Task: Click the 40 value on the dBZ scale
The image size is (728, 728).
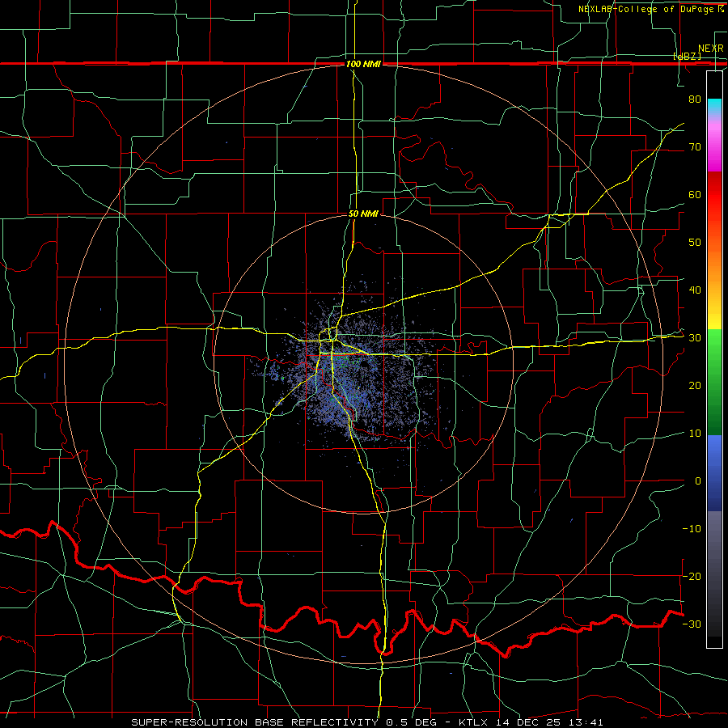Action: pyautogui.click(x=695, y=290)
